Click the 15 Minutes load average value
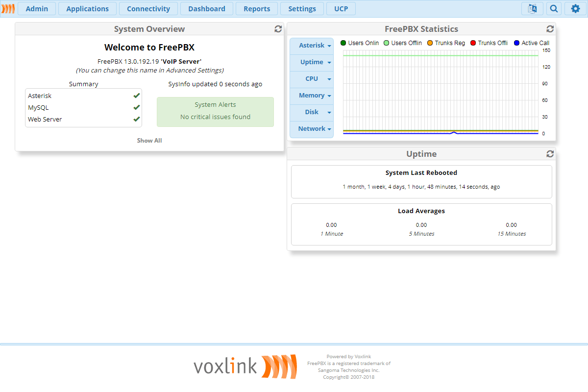The image size is (588, 392). (512, 225)
